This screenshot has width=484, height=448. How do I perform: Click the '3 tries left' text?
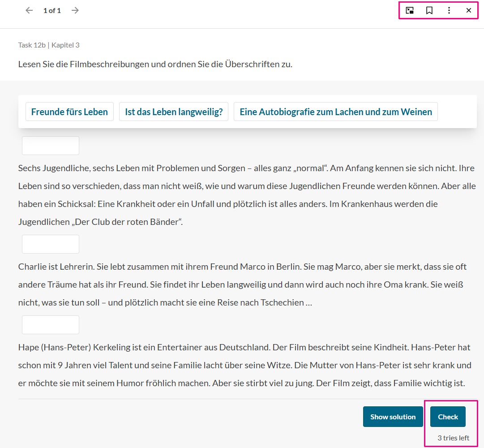[453, 438]
